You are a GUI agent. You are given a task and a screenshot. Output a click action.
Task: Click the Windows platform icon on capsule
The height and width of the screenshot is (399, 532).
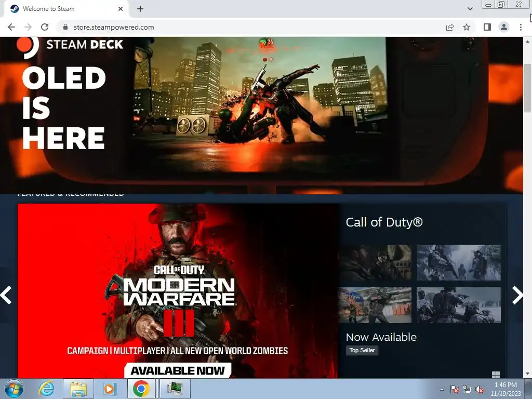click(x=496, y=375)
